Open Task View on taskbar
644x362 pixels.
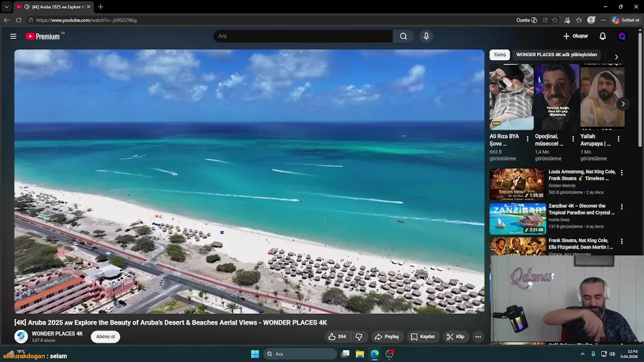click(x=345, y=354)
